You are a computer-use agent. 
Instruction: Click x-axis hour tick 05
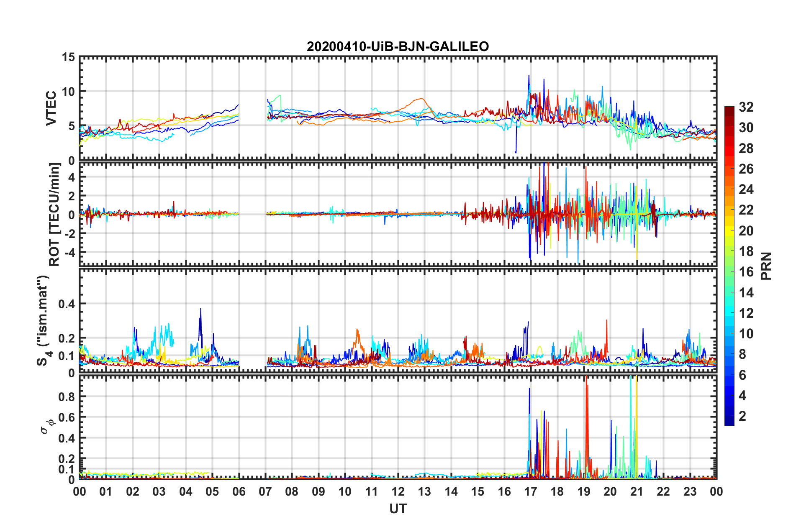pyautogui.click(x=212, y=491)
